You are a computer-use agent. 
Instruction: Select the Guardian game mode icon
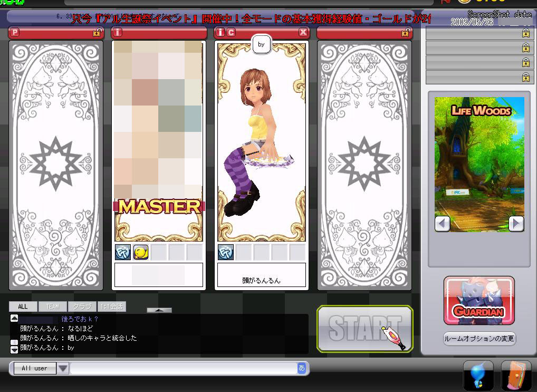coord(479,301)
